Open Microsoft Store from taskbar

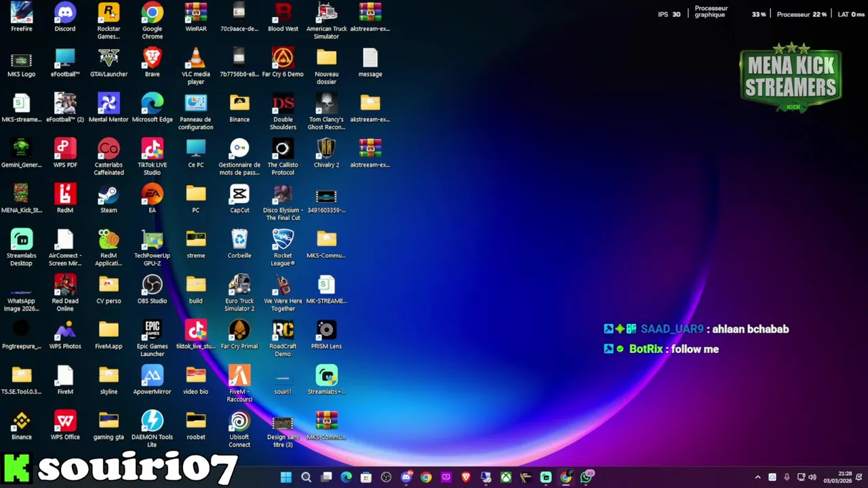[x=366, y=477]
